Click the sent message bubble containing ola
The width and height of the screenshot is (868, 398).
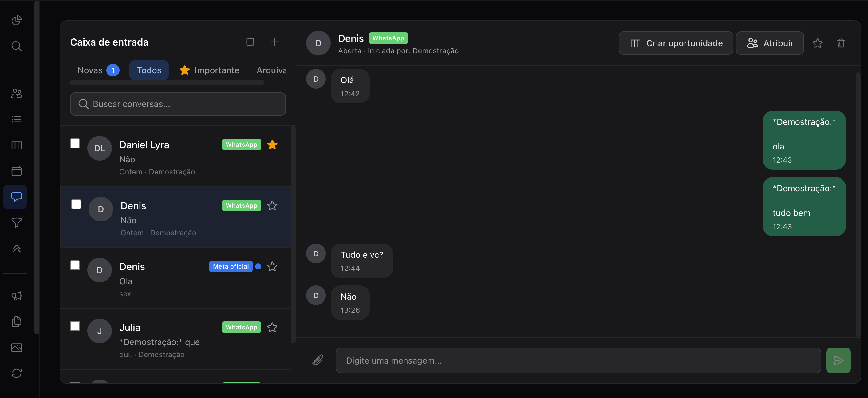pos(804,140)
